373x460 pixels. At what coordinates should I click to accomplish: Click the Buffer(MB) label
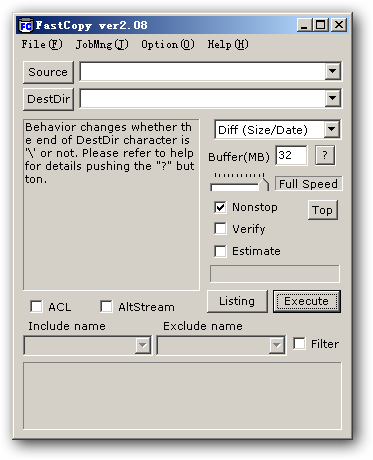239,157
